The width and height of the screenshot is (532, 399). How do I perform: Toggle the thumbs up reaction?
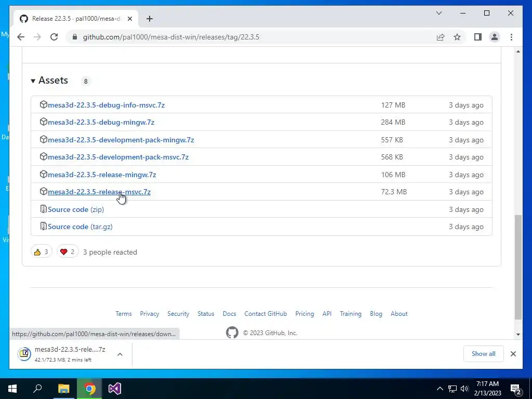click(x=42, y=252)
